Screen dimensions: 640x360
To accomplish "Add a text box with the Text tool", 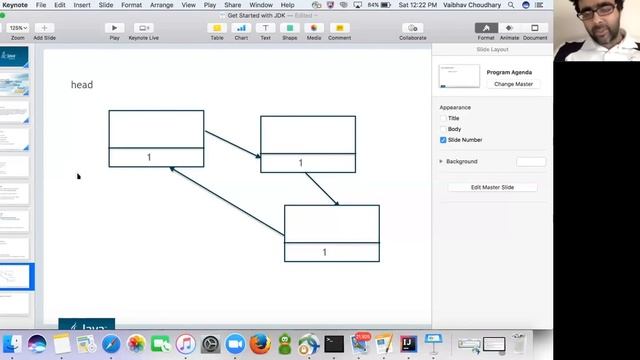I will tap(265, 28).
